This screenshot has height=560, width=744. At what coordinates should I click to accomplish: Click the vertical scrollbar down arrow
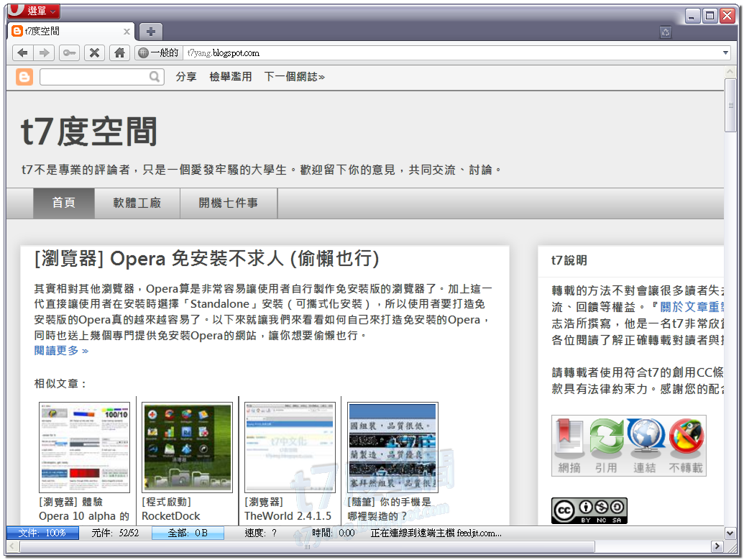[x=730, y=533]
